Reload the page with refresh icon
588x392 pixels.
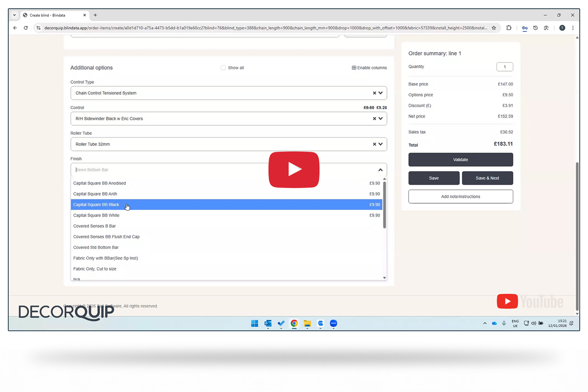[x=26, y=28]
